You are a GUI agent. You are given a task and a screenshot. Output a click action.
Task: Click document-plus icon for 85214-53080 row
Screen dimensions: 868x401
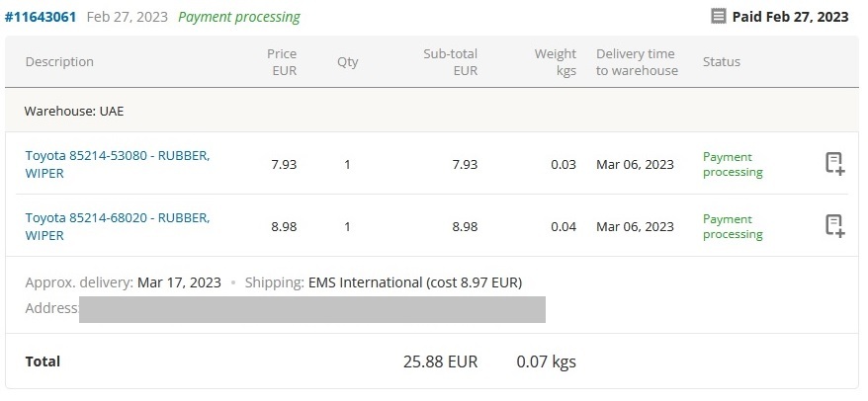(x=834, y=164)
